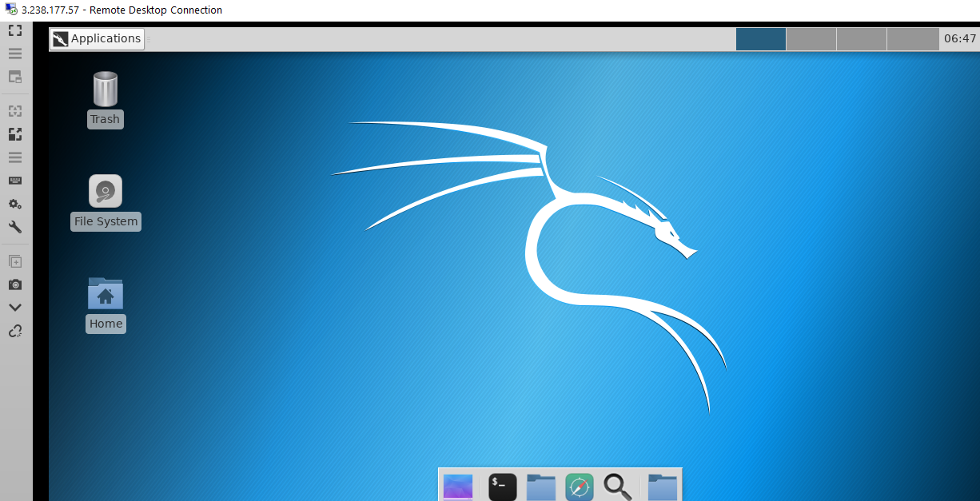Open the magnifying glass application finder
The height and width of the screenshot is (501, 980).
[x=617, y=486]
